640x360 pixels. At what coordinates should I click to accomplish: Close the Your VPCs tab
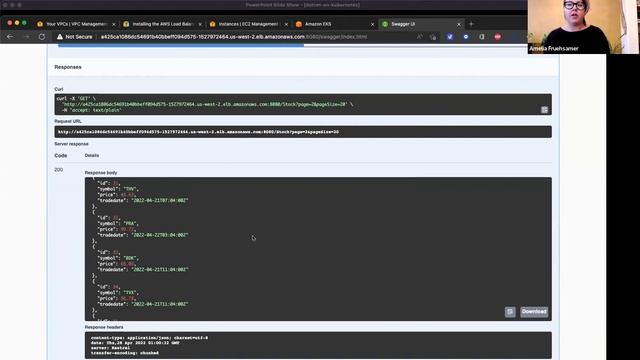[114, 24]
